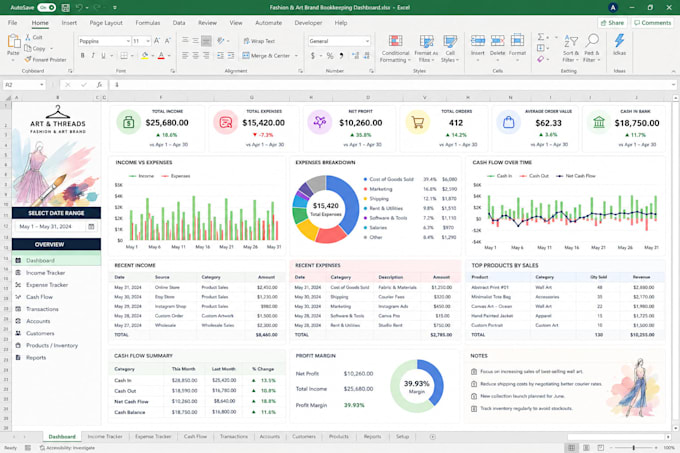Add a new sheet with plus icon
Image resolution: width=680 pixels, height=453 pixels.
pyautogui.click(x=432, y=437)
